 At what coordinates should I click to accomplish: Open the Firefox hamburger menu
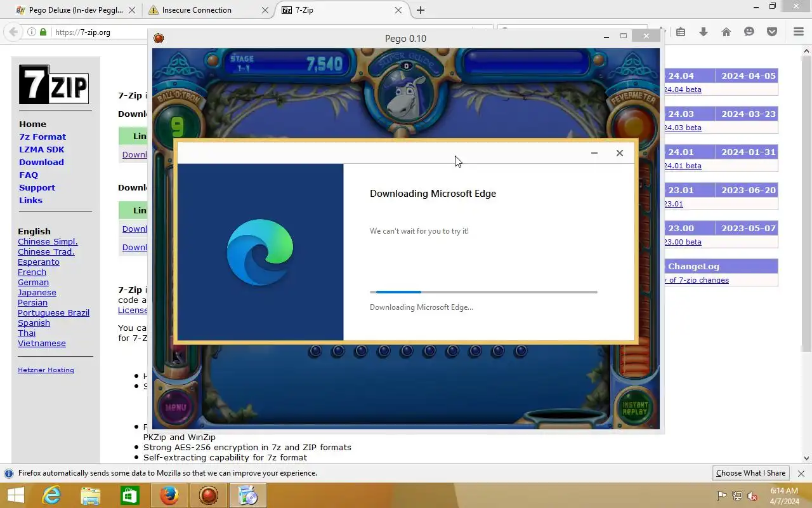pyautogui.click(x=799, y=32)
